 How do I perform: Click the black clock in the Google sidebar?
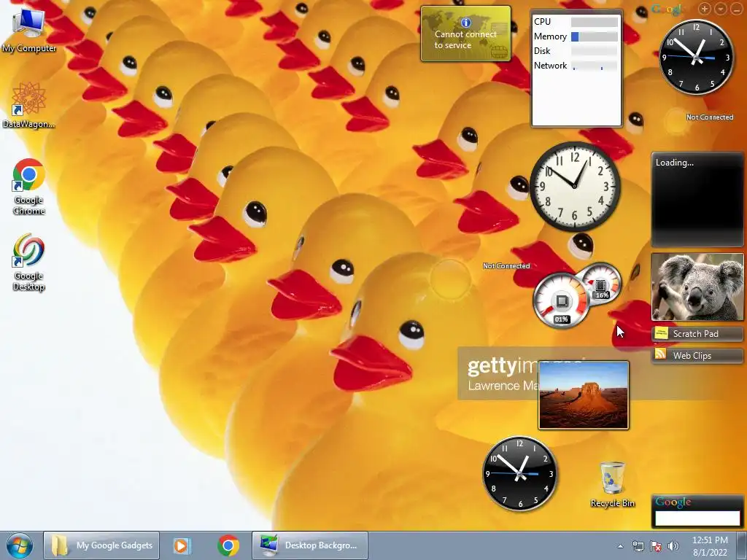point(696,57)
